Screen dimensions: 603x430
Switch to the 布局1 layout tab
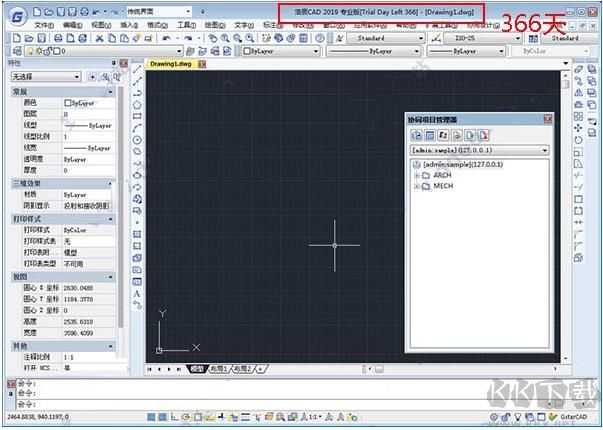point(219,369)
